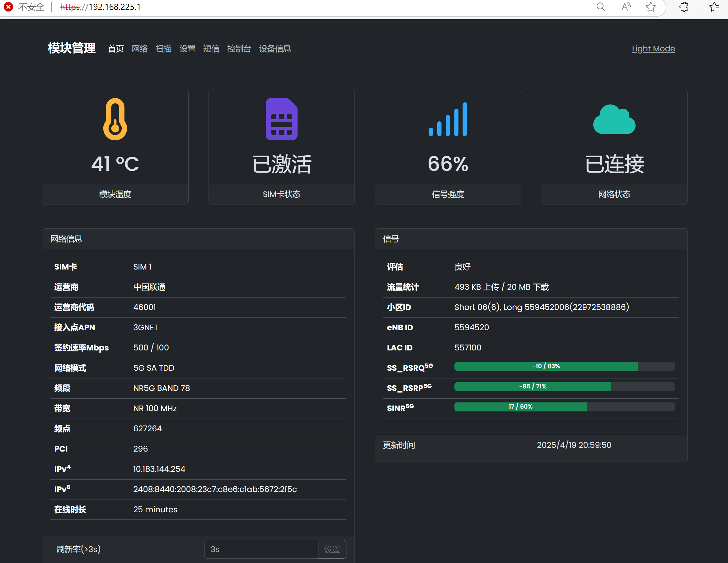Click the browser zoom magnifier icon

coord(601,7)
